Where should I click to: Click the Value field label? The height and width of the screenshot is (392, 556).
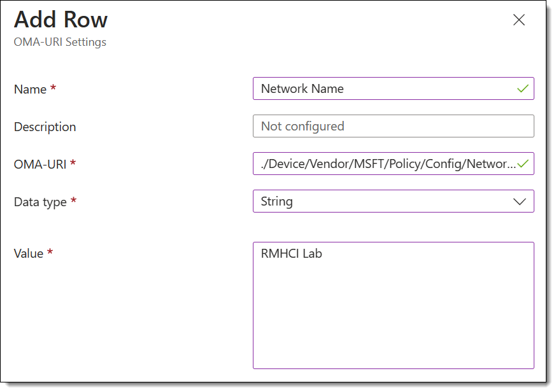click(x=29, y=254)
